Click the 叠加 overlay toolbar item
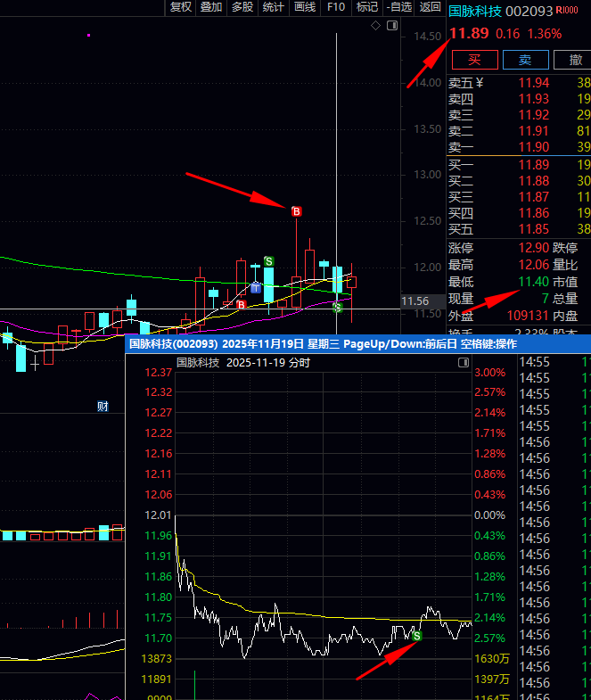This screenshot has height=700, width=591. point(211,7)
